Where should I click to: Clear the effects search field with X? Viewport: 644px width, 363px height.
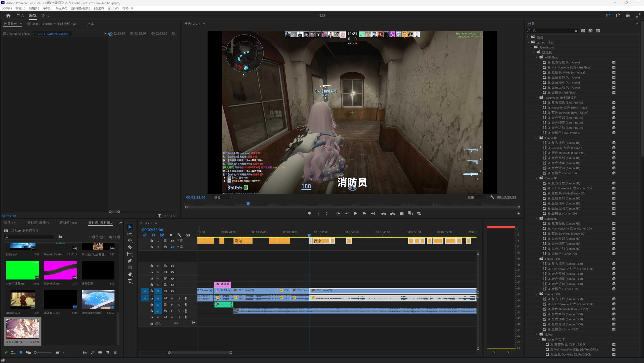pyautogui.click(x=576, y=31)
